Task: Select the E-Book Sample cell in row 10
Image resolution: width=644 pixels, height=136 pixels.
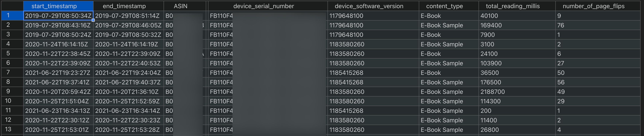Action: click(449, 101)
